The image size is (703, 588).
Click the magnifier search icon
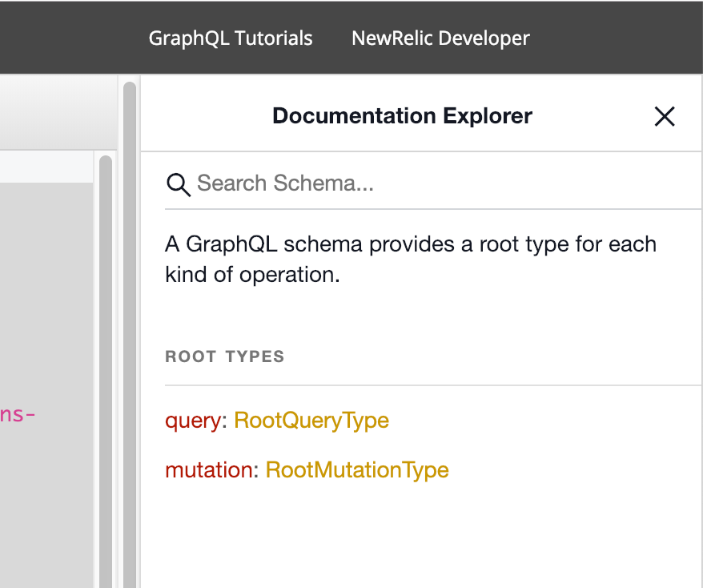[x=178, y=184]
